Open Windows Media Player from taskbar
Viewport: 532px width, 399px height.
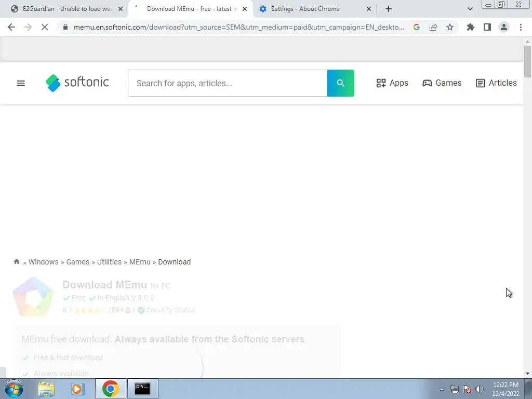pyautogui.click(x=78, y=389)
